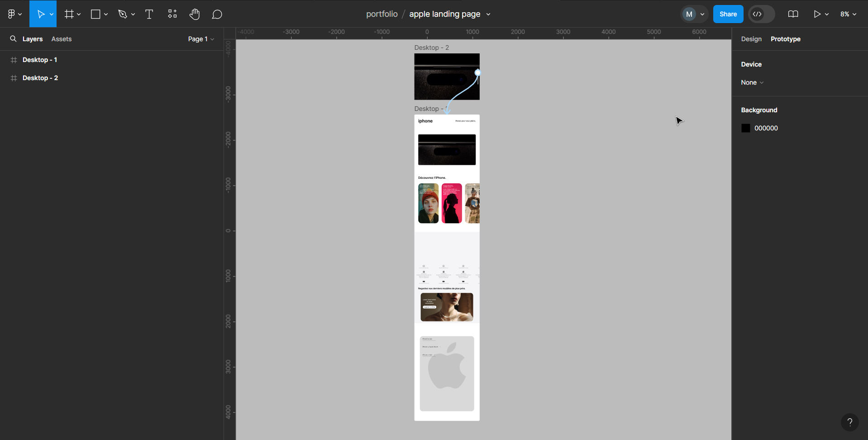Switch to the Assets tab
Screen dimensions: 868x440
tap(62, 39)
